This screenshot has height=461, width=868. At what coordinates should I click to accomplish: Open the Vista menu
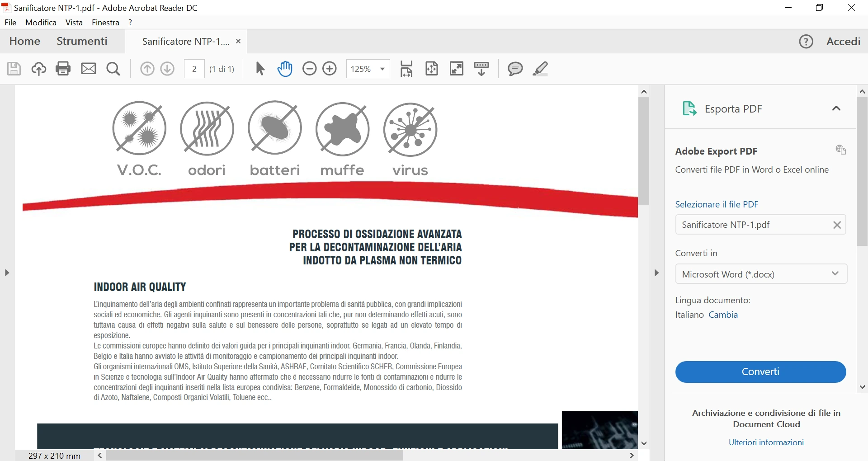point(74,23)
